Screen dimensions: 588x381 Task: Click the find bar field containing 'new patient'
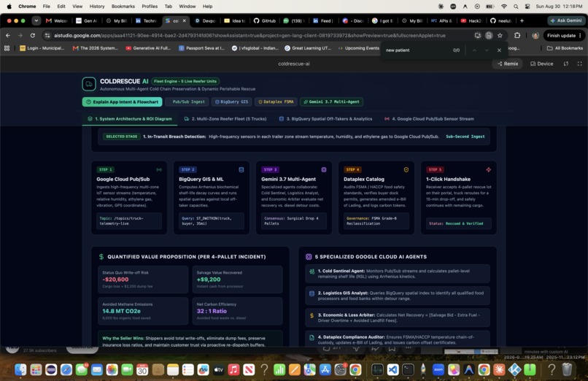417,50
